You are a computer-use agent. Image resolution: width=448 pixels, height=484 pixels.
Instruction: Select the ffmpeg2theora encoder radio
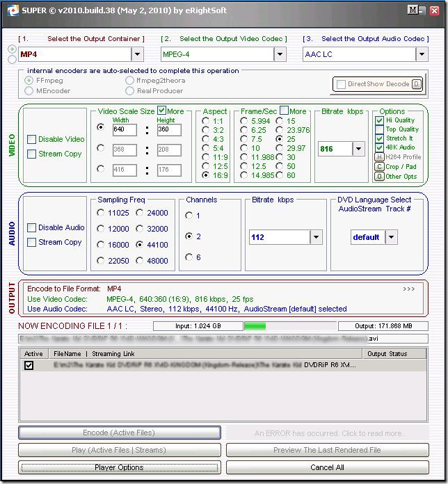(x=129, y=81)
